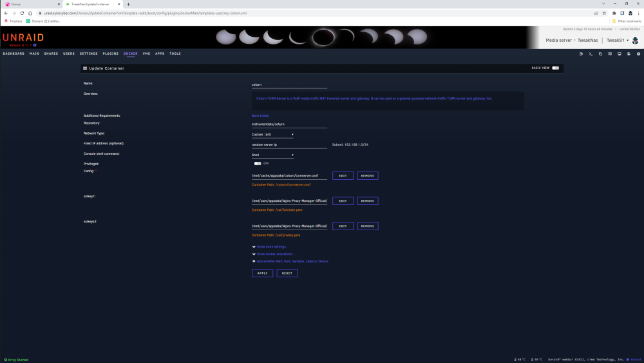Open the Shares menu
The width and height of the screenshot is (644, 363).
(51, 54)
